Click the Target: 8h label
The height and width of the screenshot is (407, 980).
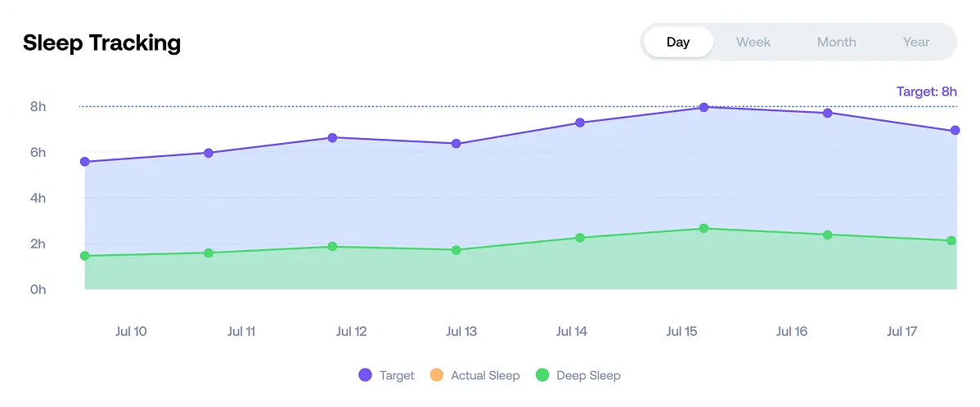point(926,92)
